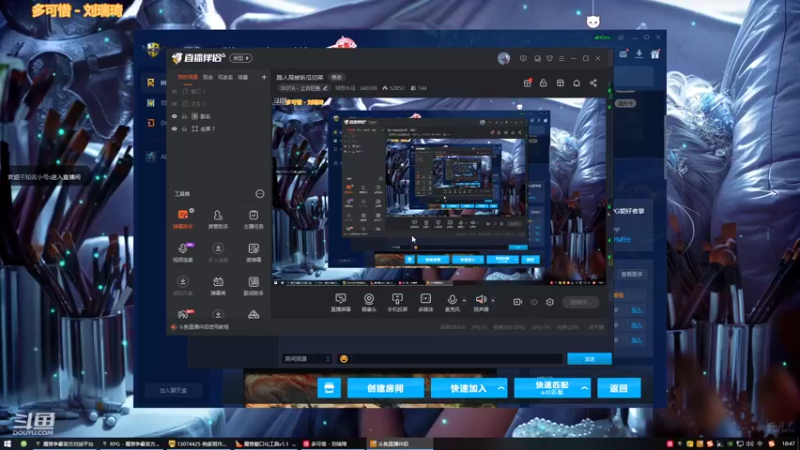Open stream settings gear icon
The image size is (800, 450).
(549, 302)
